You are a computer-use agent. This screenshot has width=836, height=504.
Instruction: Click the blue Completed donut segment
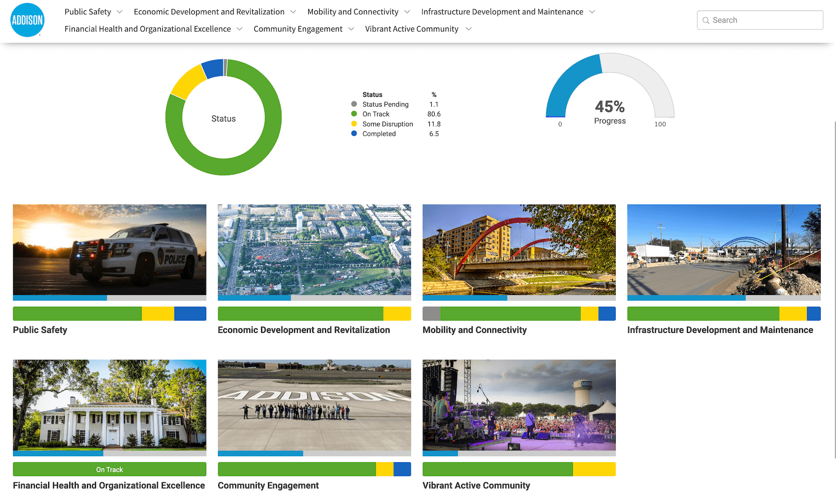coord(213,69)
